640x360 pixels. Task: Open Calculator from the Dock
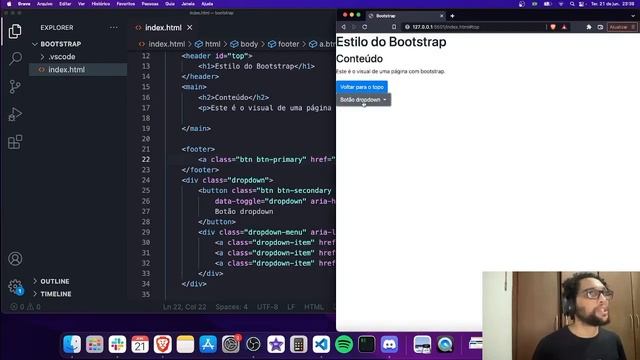[298, 344]
